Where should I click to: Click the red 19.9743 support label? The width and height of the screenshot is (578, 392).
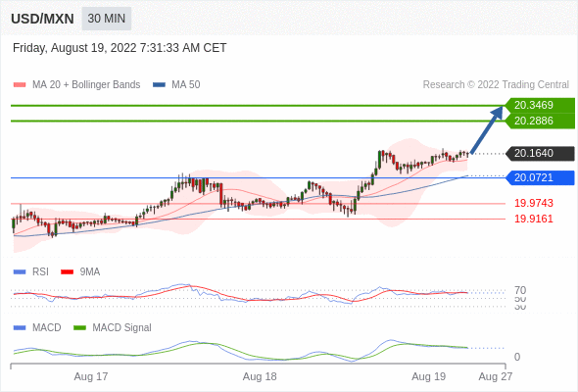click(x=534, y=203)
